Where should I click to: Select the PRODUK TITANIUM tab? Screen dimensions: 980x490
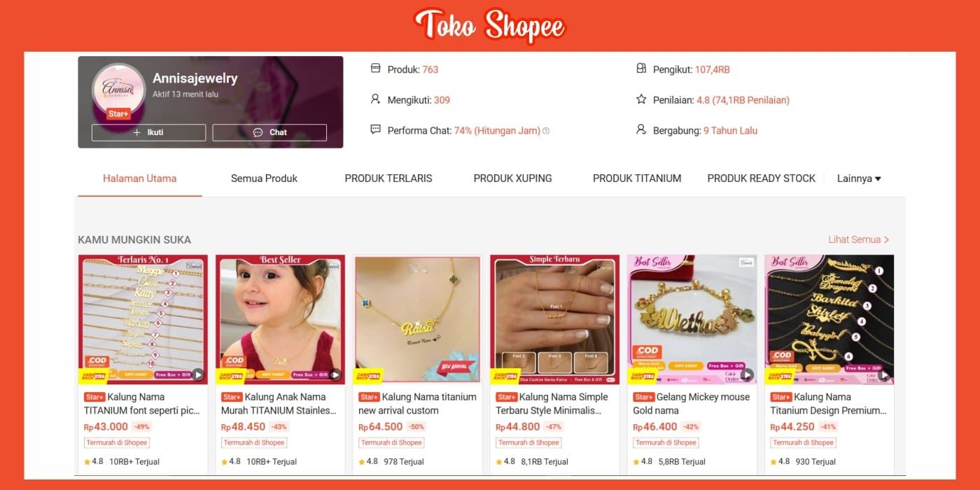[637, 178]
